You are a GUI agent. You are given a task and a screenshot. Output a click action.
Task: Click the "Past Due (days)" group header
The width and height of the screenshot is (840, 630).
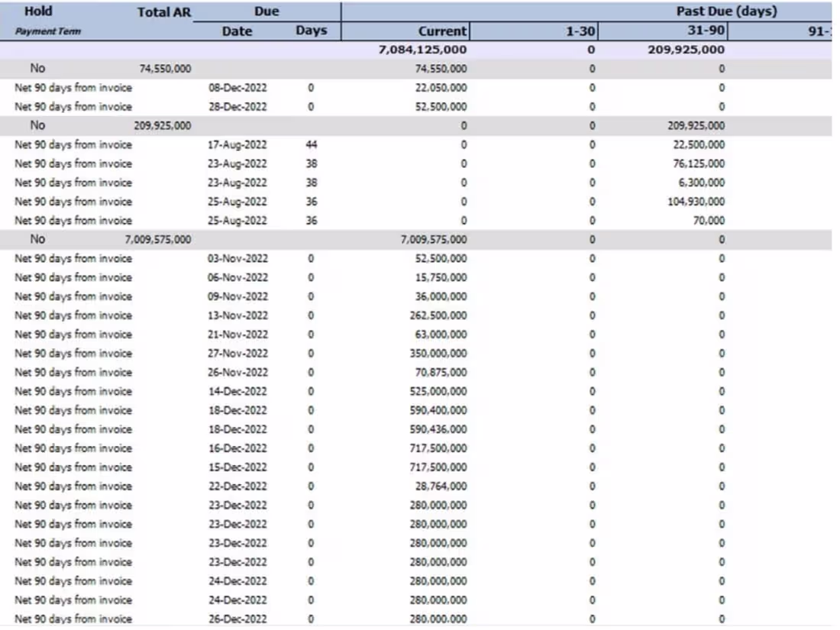point(725,11)
